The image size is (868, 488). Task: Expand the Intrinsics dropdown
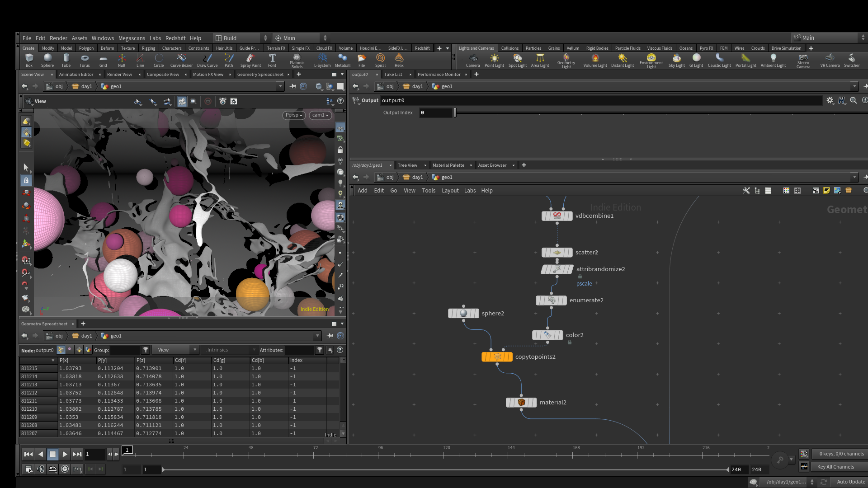[x=231, y=350]
